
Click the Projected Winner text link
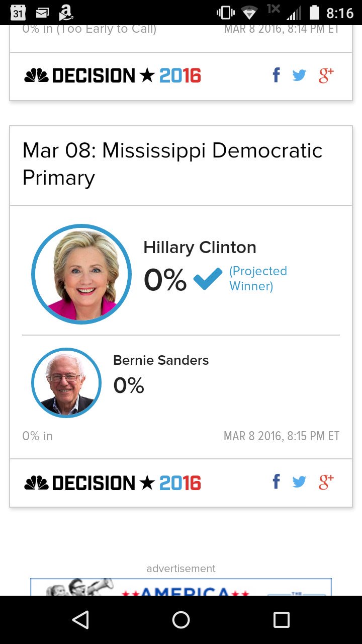click(258, 278)
